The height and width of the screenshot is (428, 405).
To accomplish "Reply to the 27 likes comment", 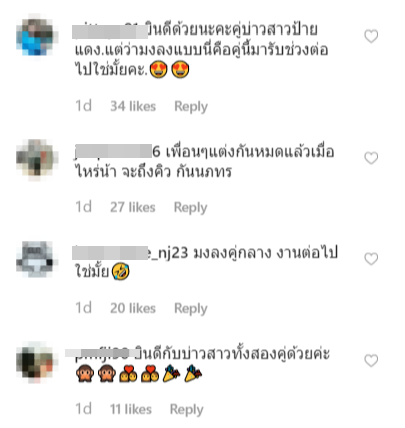I will click(x=191, y=208).
